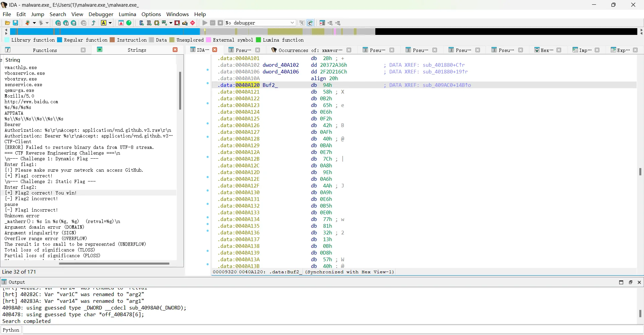This screenshot has height=335, width=644.
Task: Select '[+] Flag1 correct!' string entry
Action: (29, 176)
